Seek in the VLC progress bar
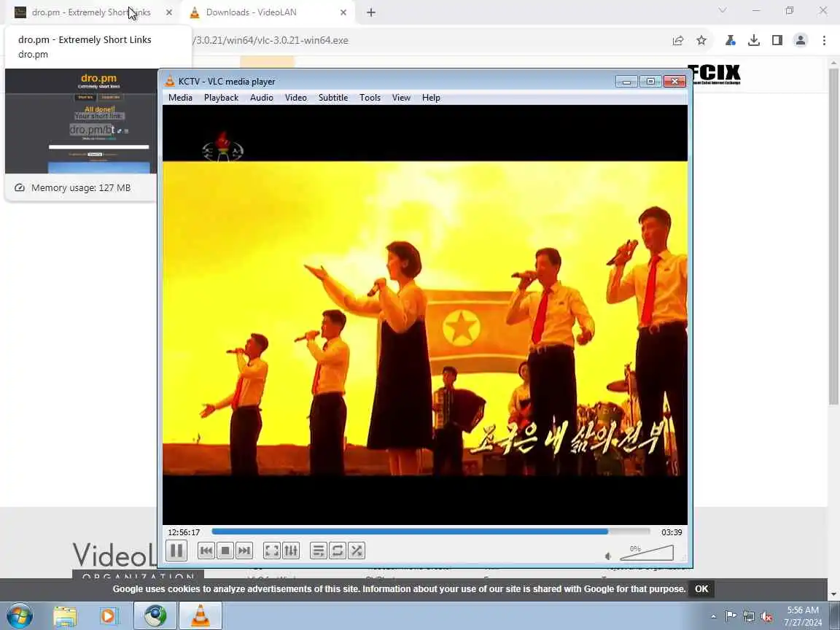Viewport: 840px width, 630px height. (x=431, y=532)
